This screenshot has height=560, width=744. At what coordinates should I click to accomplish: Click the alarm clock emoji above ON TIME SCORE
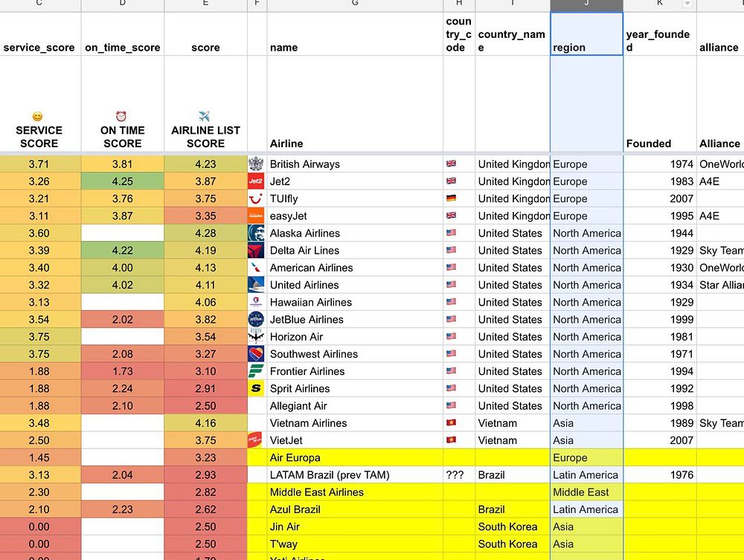[121, 116]
